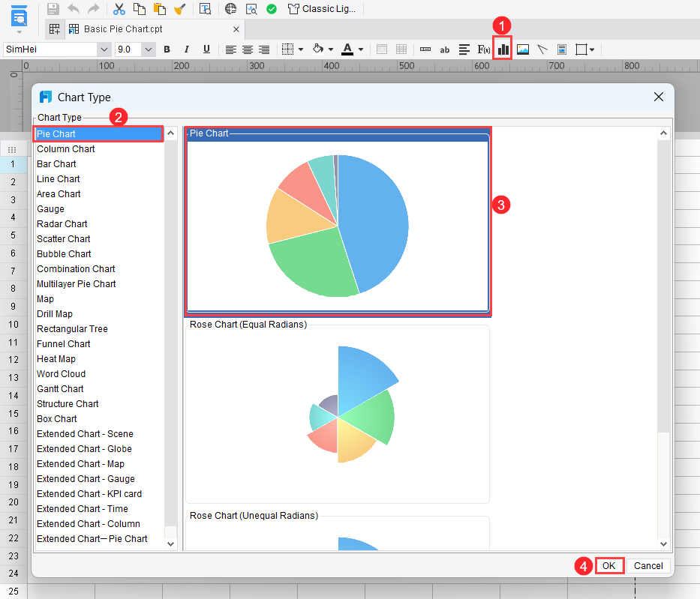Insert a formula using the F(x) icon
Viewport: 700px width, 599px height.
pyautogui.click(x=482, y=49)
